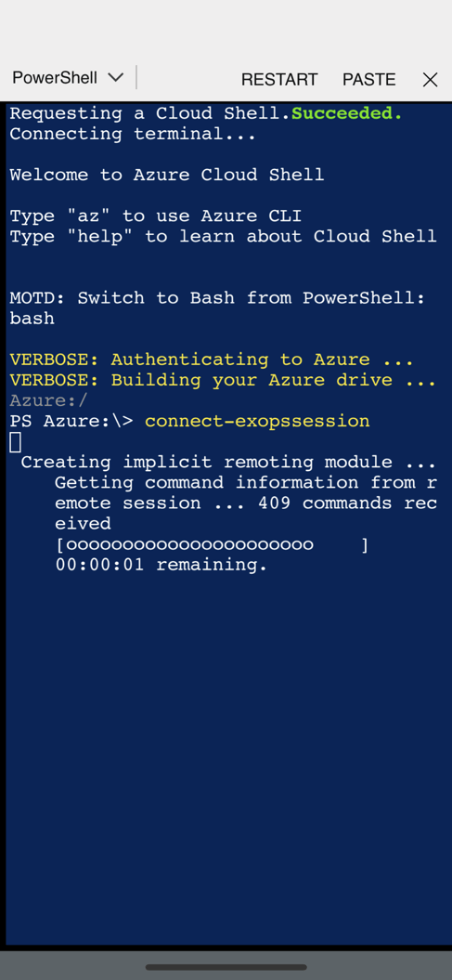Tap the home indicator bar at bottom
This screenshot has height=980, width=452.
point(226,968)
